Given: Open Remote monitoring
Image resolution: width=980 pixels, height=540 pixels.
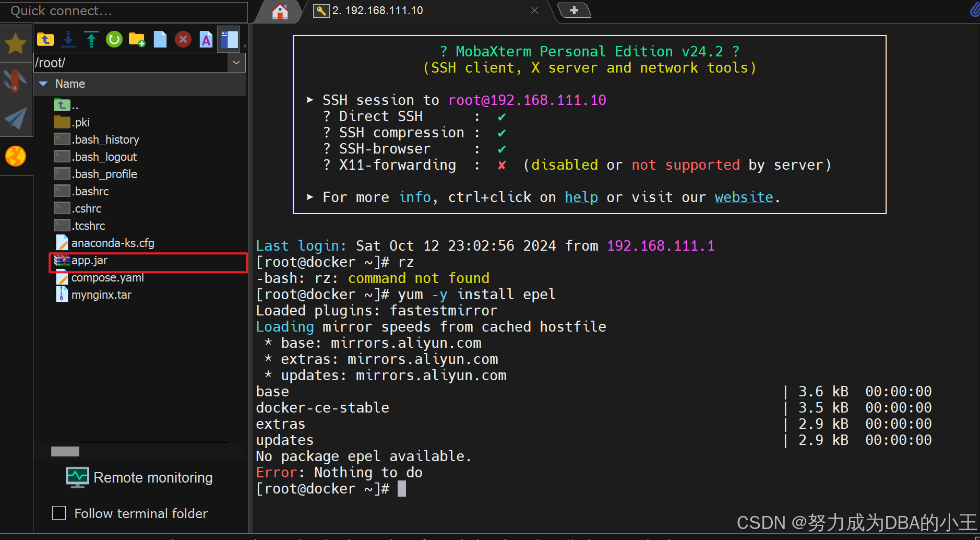Looking at the screenshot, I should (x=139, y=478).
